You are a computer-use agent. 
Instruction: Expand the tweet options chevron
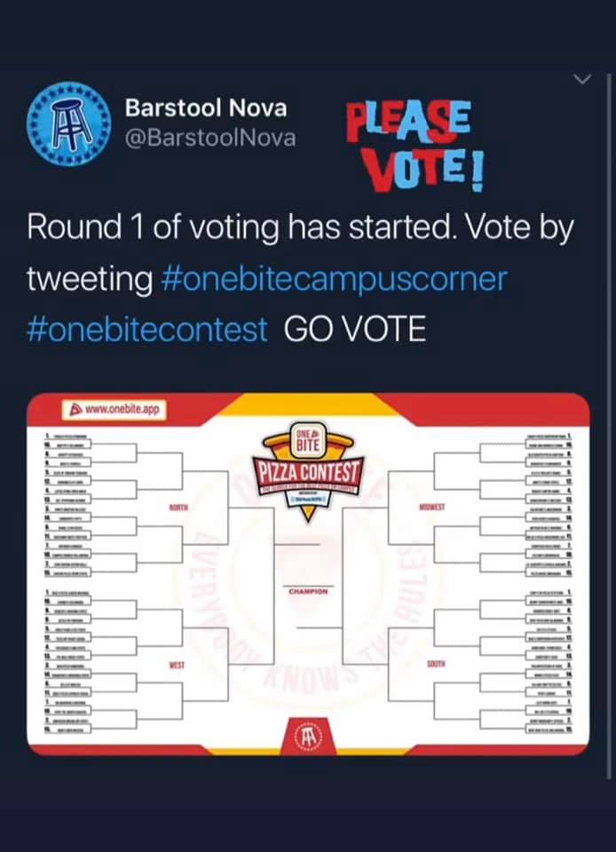[582, 80]
